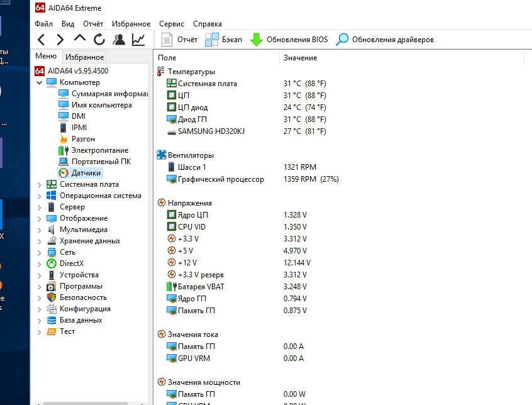Select the CPU VID voltage row
The image size is (532, 405).
pyautogui.click(x=237, y=227)
